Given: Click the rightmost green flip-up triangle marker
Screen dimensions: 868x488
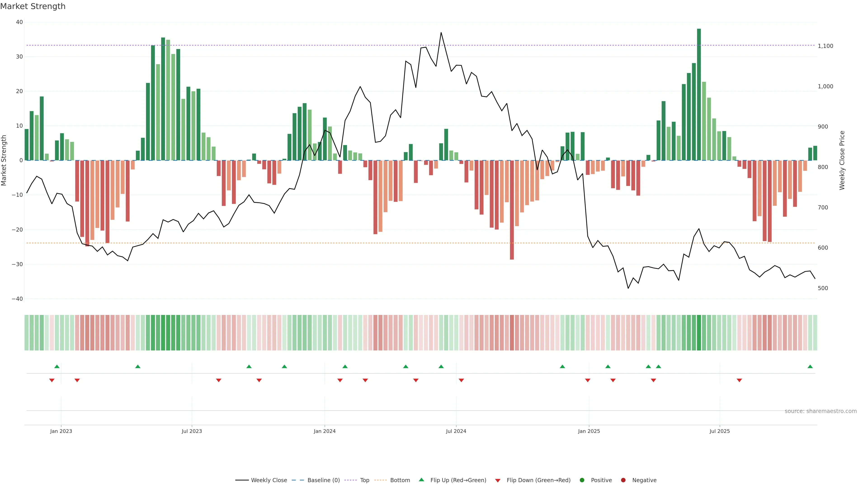Looking at the screenshot, I should 810,366.
